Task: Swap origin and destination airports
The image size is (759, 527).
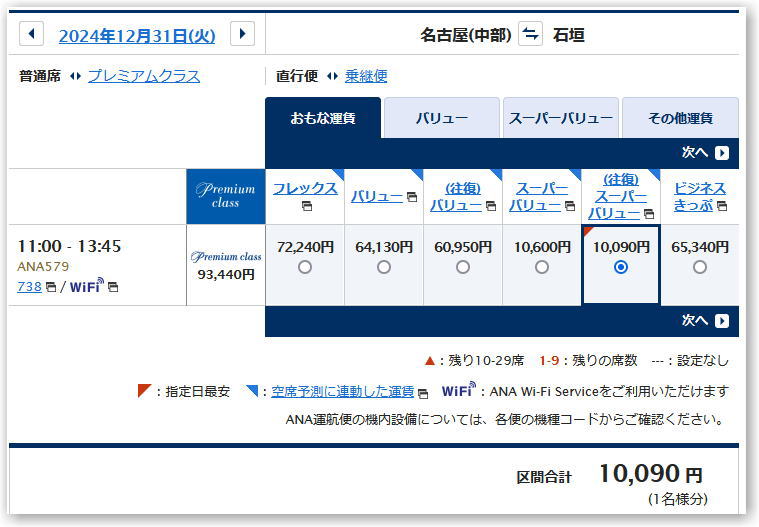Action: click(x=530, y=34)
